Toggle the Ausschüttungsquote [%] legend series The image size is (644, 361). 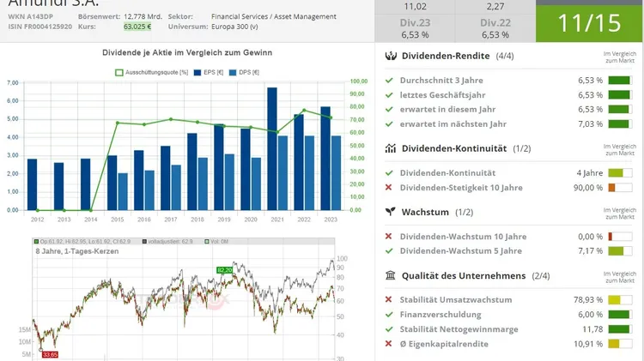(x=151, y=73)
